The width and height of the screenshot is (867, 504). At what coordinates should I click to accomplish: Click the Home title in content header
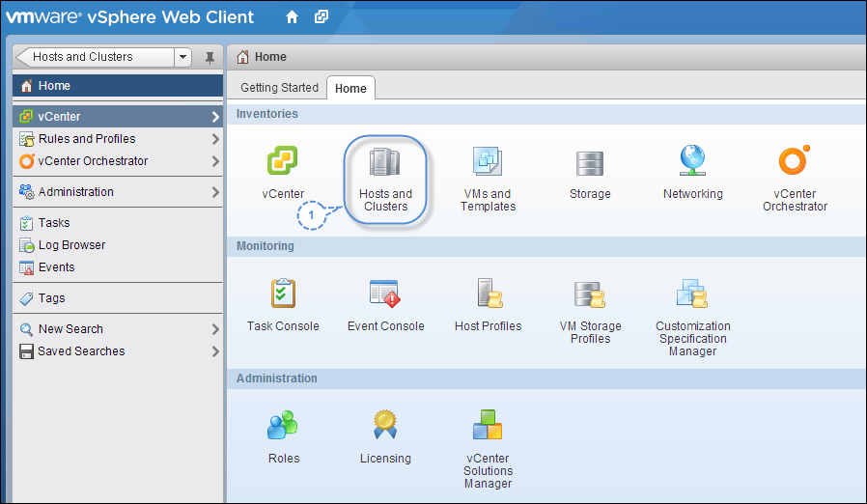(x=270, y=57)
